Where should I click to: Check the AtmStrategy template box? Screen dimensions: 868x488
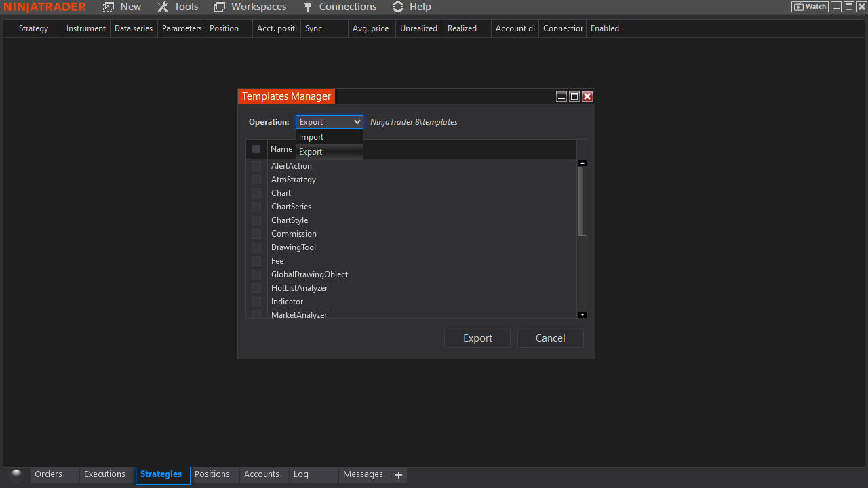(x=256, y=180)
